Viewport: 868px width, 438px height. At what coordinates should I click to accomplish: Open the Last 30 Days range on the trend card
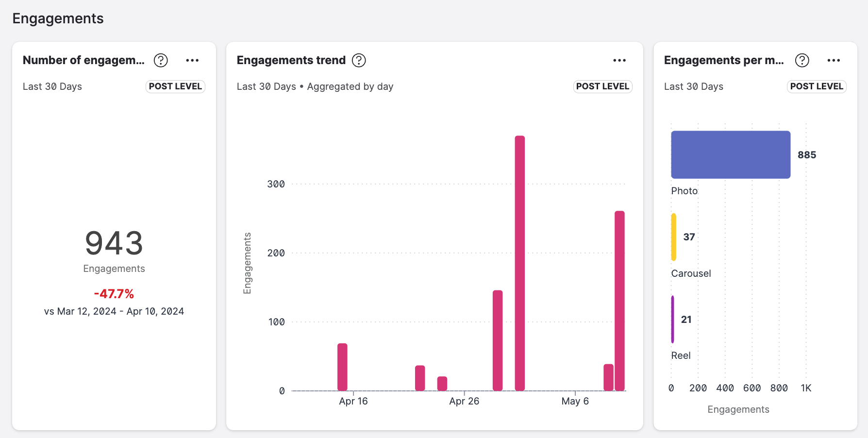[266, 86]
